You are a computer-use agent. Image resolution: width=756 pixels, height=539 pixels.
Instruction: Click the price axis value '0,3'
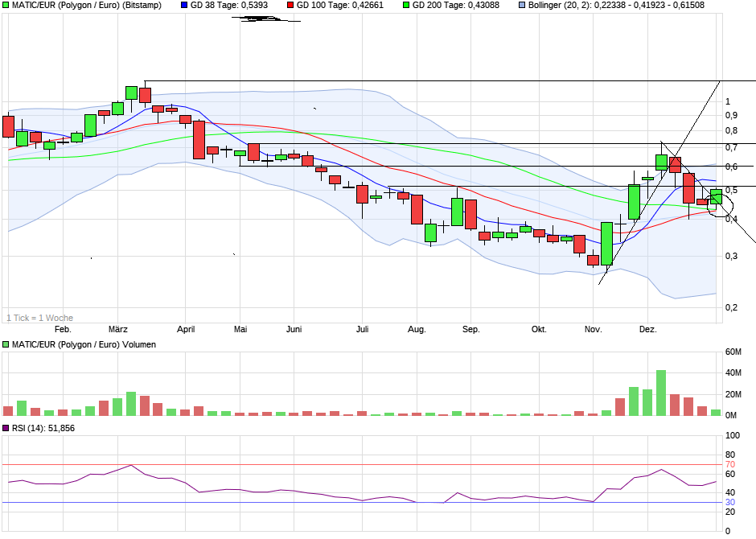(x=731, y=256)
